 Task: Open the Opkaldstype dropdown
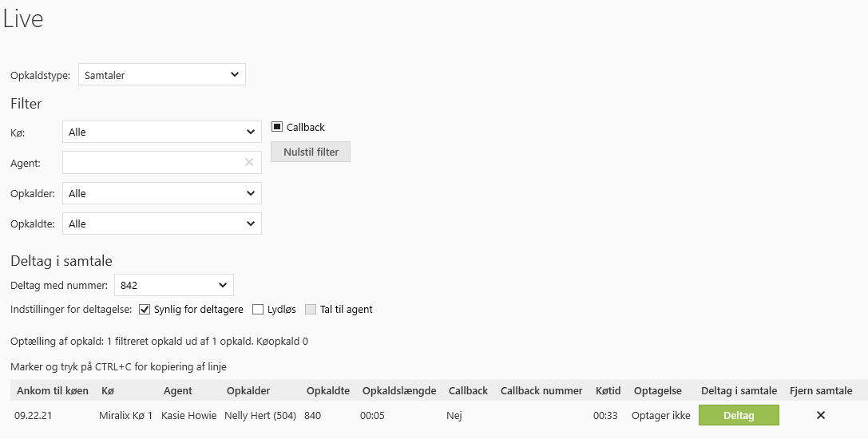coord(162,75)
